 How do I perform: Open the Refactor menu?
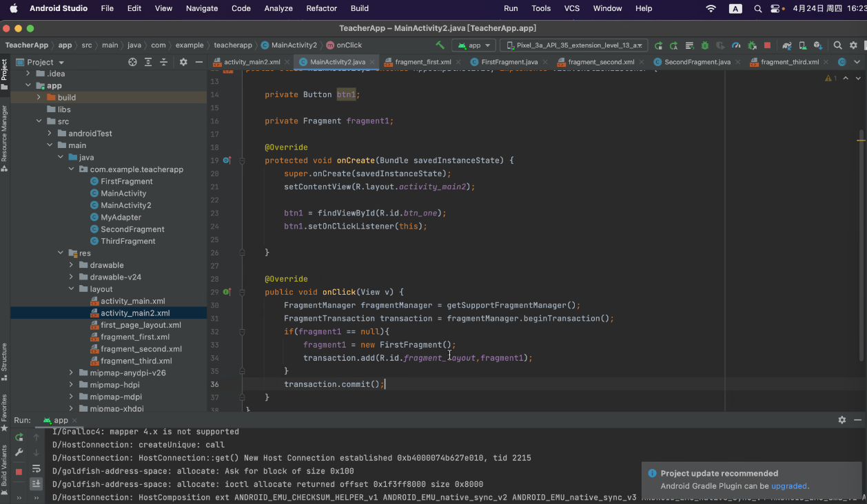coord(322,8)
